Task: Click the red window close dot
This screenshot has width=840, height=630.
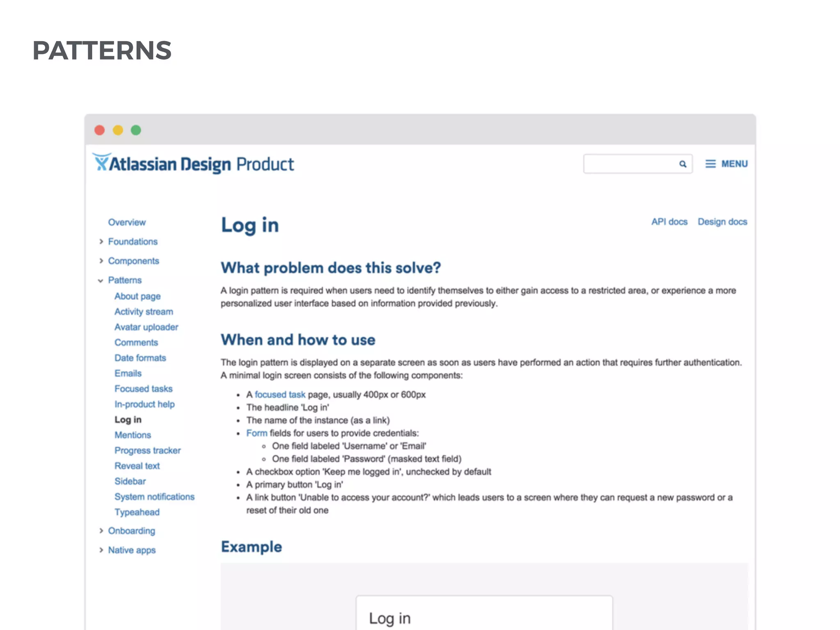Action: pos(100,130)
